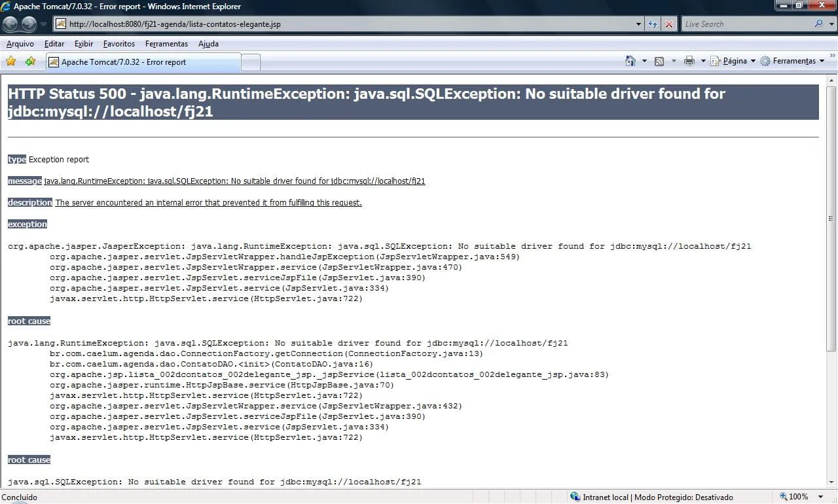Click 'The server encountered an internal error' text

209,202
